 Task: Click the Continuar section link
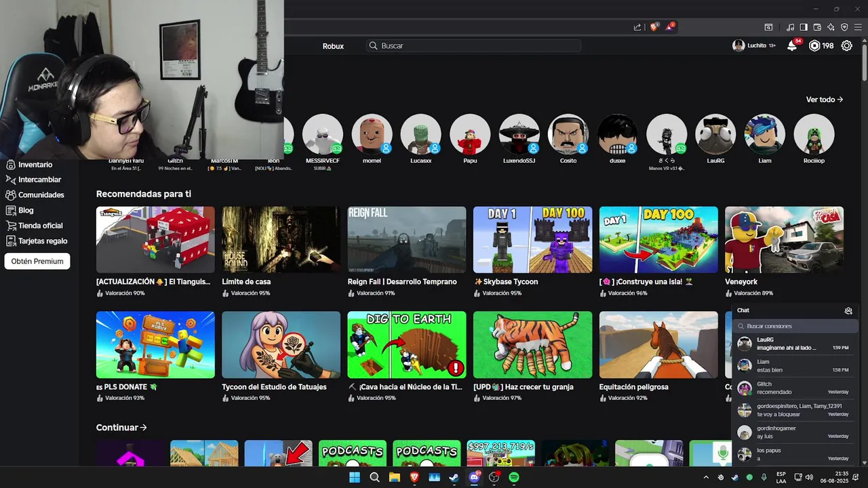[121, 428]
